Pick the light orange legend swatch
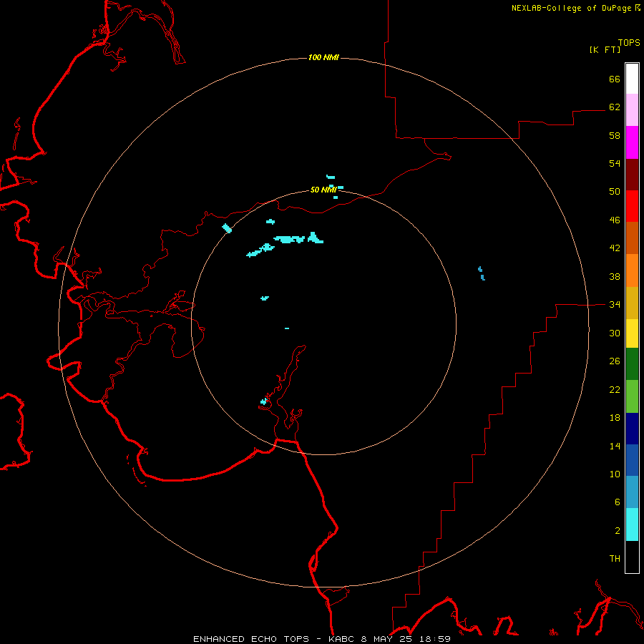Image resolution: width=644 pixels, height=644 pixels. (x=632, y=270)
